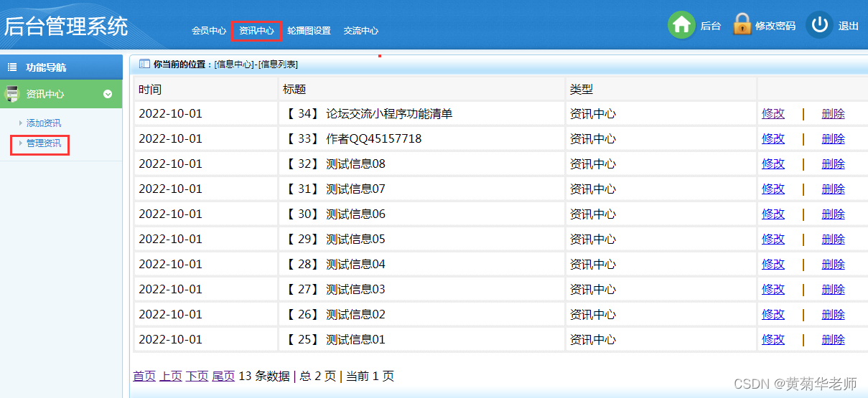Click the 资讯中心 sidebar computer icon
This screenshot has height=398, width=868.
pyautogui.click(x=11, y=93)
